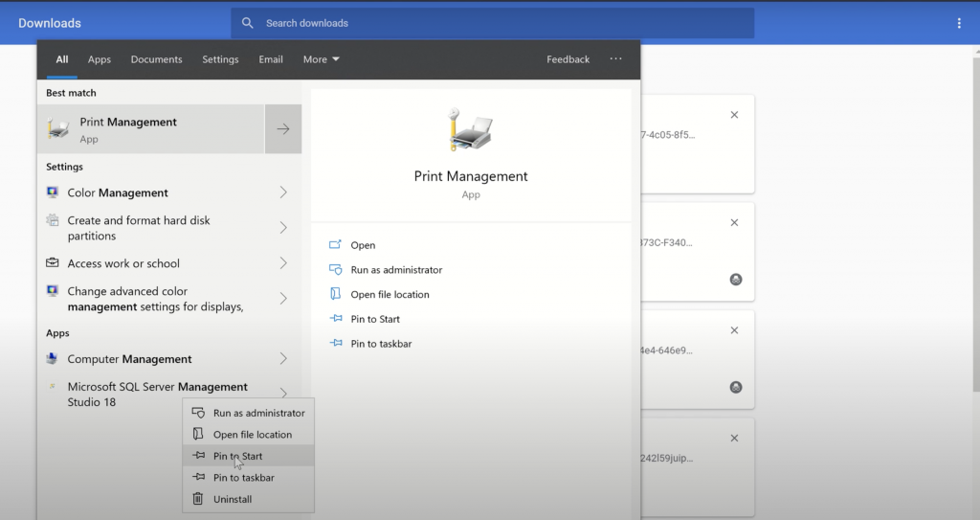The image size is (980, 520).
Task: Click the Open icon in preview pane
Action: pyautogui.click(x=336, y=244)
